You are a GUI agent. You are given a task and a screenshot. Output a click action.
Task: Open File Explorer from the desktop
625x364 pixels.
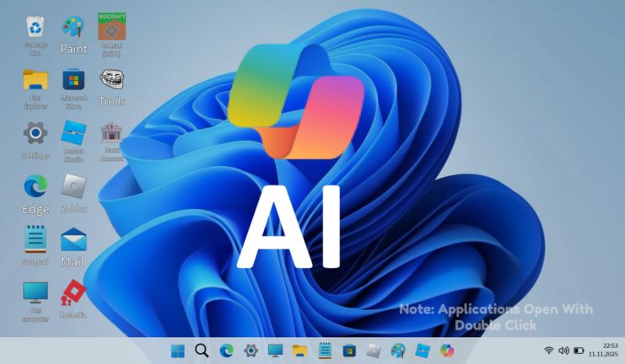[x=35, y=79]
